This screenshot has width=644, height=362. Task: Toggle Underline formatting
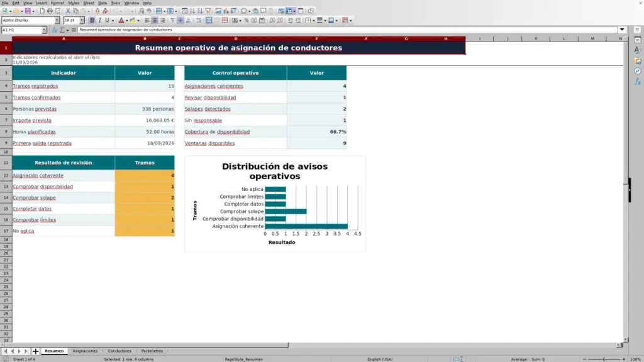(107, 21)
